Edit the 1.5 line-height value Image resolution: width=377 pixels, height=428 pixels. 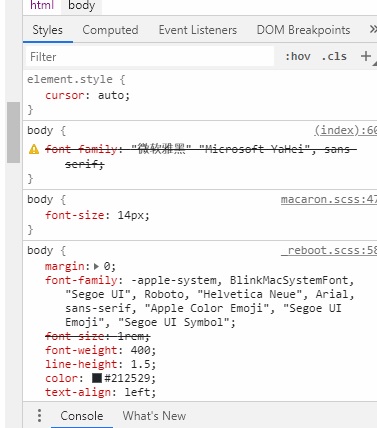click(140, 364)
